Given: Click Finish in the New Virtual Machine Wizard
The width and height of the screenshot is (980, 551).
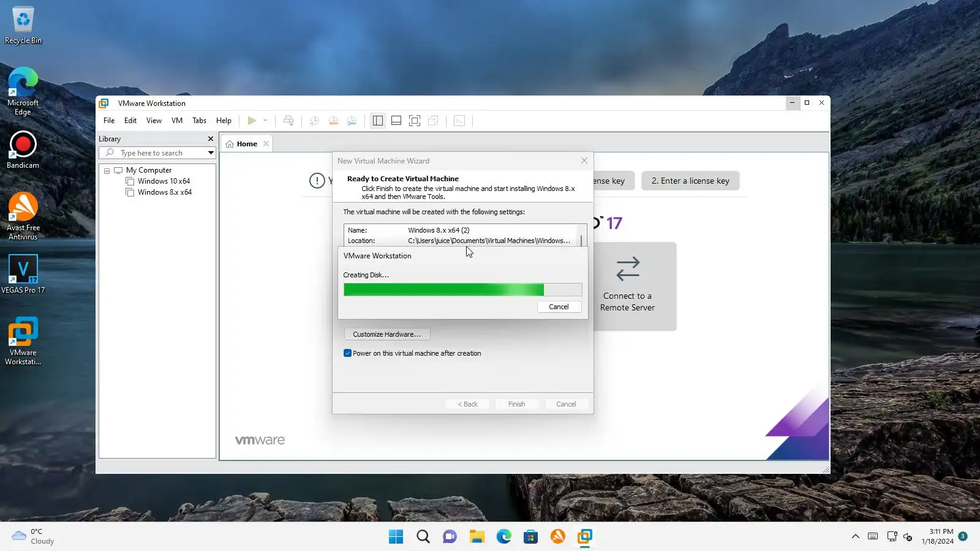Looking at the screenshot, I should [516, 404].
